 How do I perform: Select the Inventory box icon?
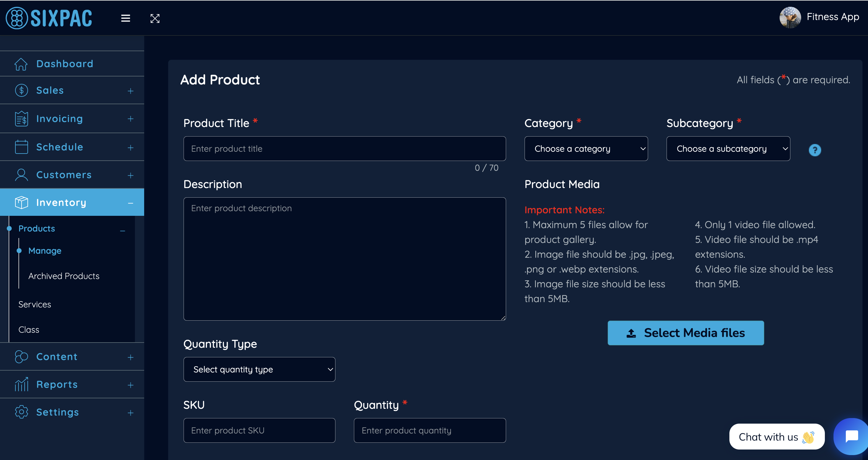pyautogui.click(x=21, y=202)
